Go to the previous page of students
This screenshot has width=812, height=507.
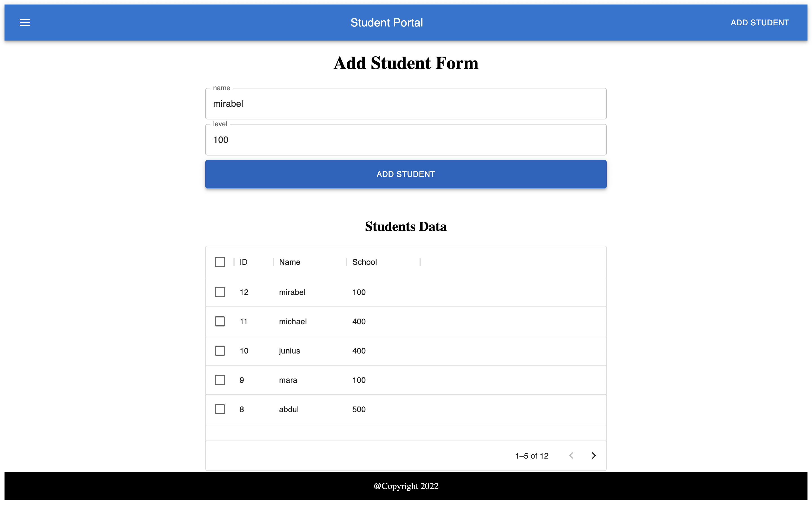[572, 455]
